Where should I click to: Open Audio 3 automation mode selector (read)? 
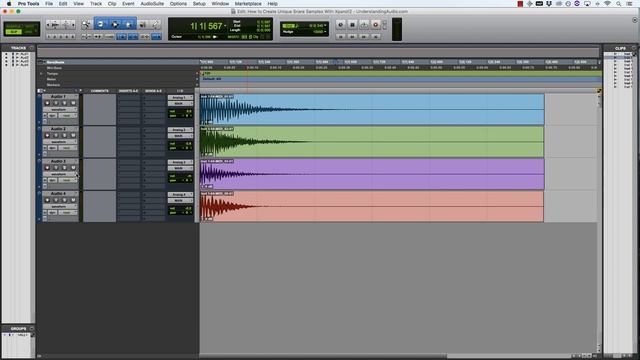(67, 180)
